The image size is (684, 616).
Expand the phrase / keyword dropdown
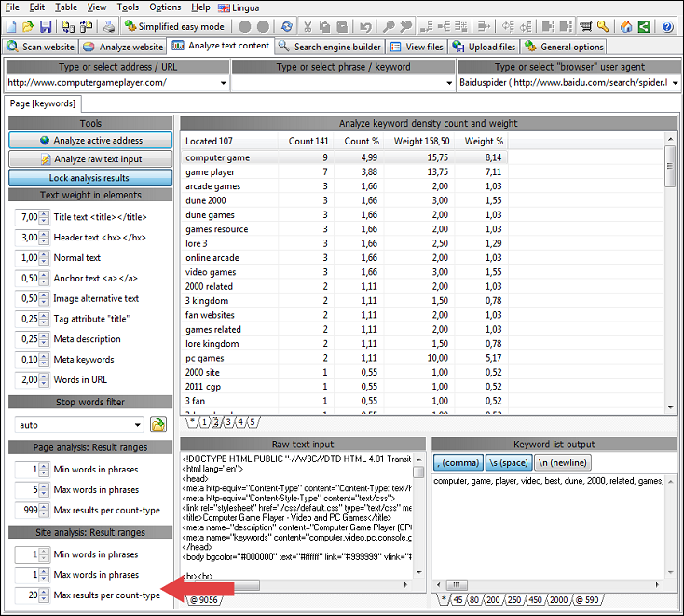coord(449,83)
